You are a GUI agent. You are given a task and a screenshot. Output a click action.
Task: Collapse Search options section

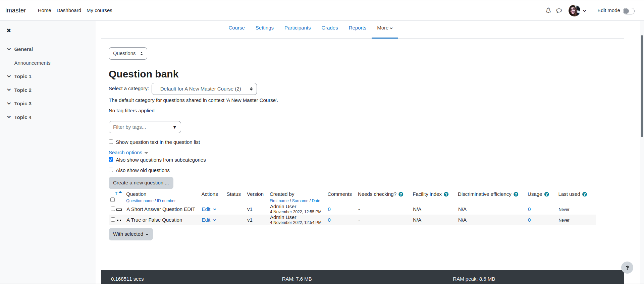[128, 153]
